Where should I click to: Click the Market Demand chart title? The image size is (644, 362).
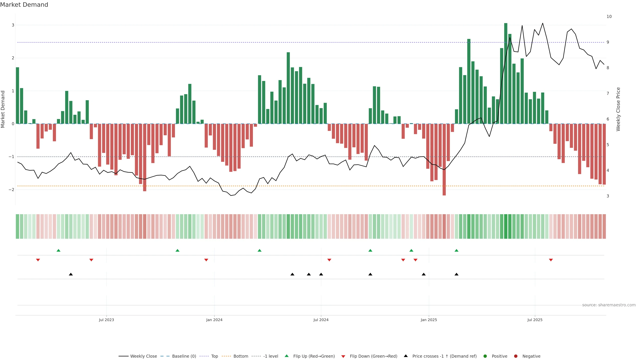pos(24,5)
